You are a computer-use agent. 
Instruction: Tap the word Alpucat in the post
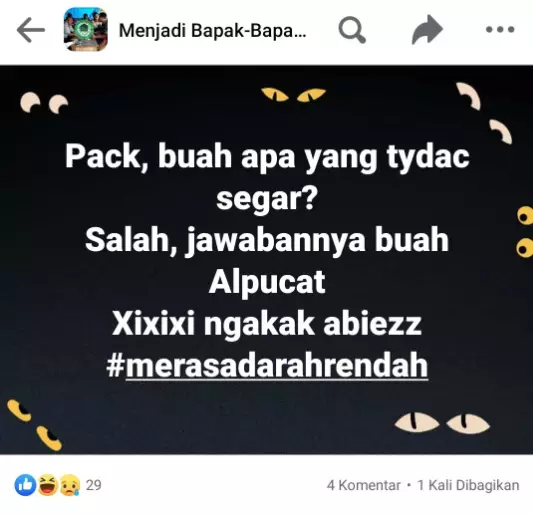[x=267, y=282]
